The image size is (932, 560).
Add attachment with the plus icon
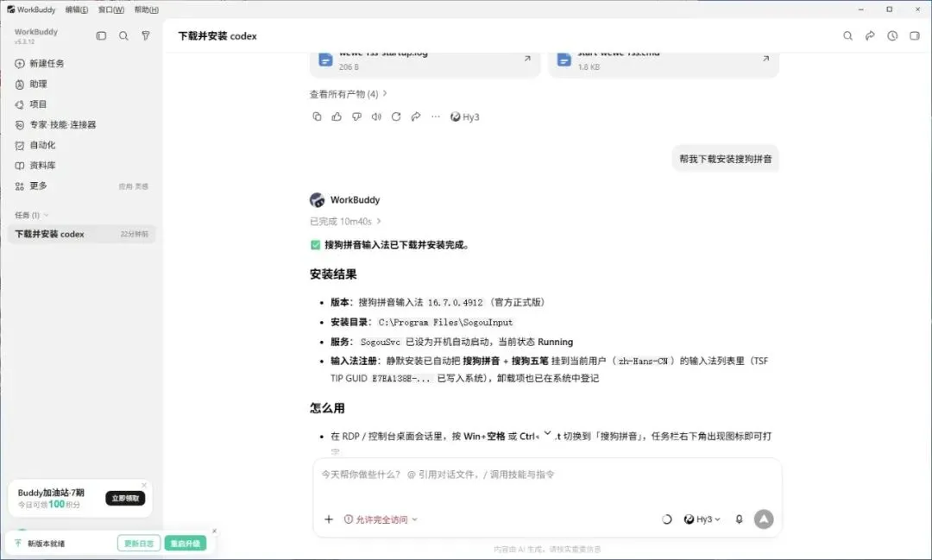tap(329, 519)
